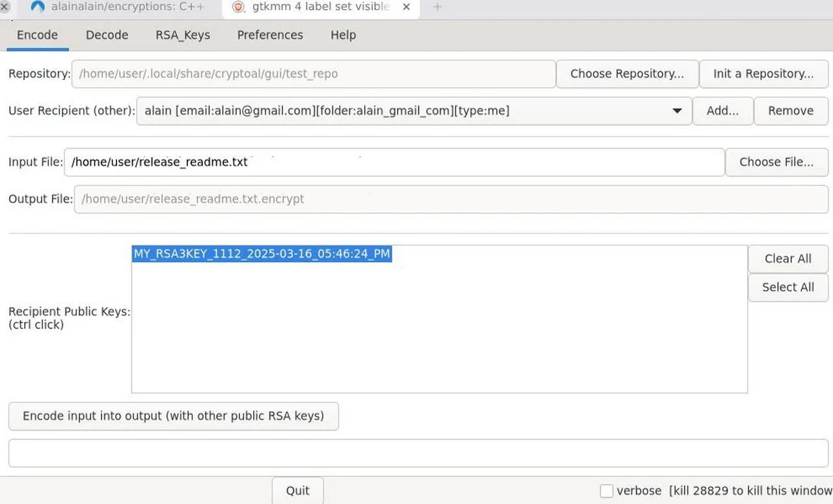This screenshot has height=504, width=833.
Task: Open the Encode tab
Action: pyautogui.click(x=37, y=35)
